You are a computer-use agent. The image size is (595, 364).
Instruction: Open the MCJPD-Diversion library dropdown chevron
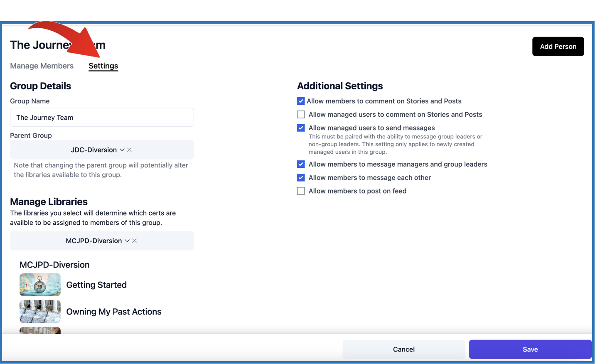[127, 241]
